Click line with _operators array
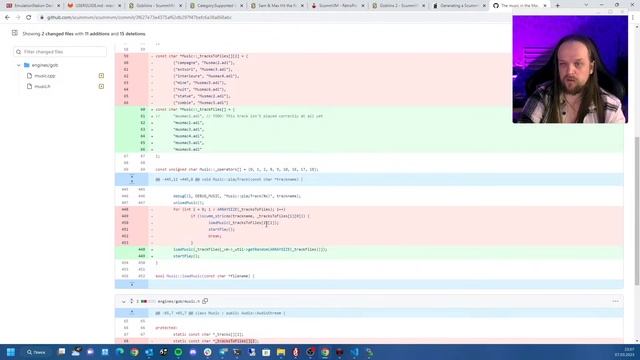Viewport: 640px width, 360px height. coord(369,169)
